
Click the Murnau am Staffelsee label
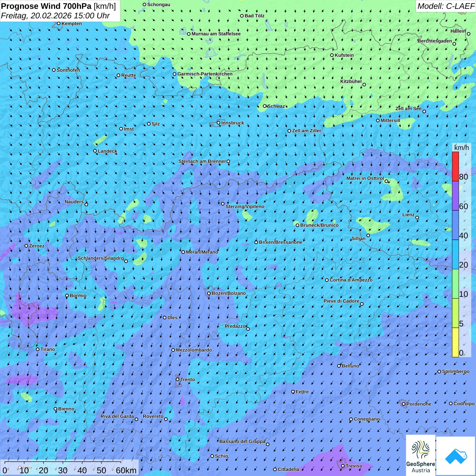point(216,34)
